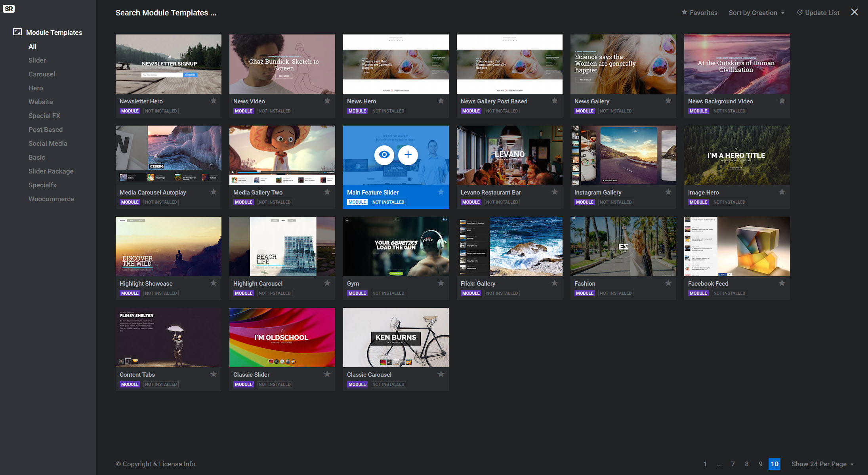The width and height of the screenshot is (868, 475).
Task: Toggle favorite star on Image Hero
Action: click(782, 192)
